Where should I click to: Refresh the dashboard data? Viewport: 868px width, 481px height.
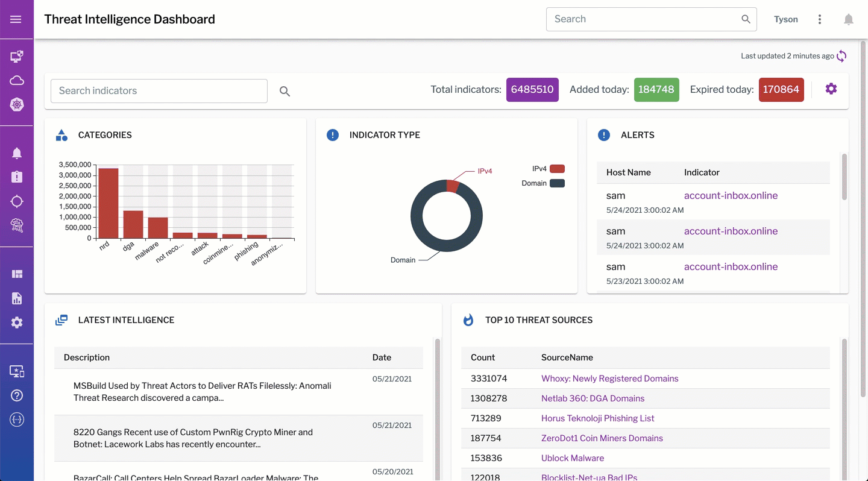pyautogui.click(x=841, y=56)
